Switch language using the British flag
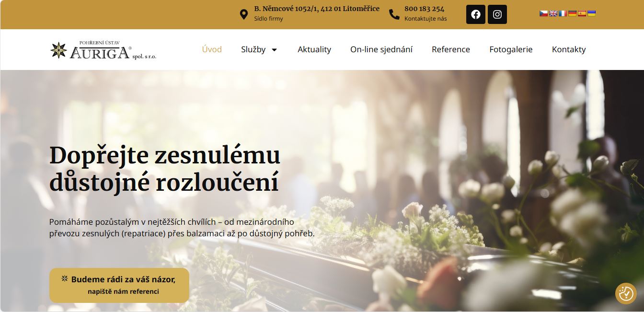 click(553, 13)
